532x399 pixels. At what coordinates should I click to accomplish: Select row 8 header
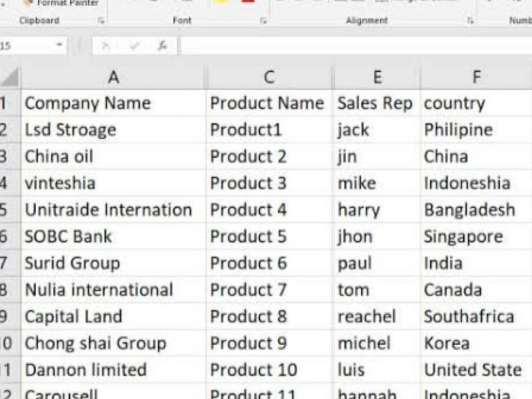point(10,290)
